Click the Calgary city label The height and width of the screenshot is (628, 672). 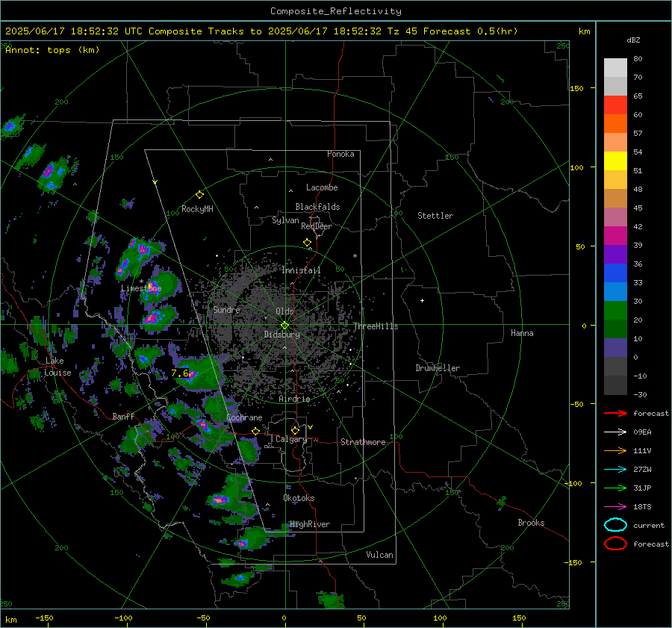(291, 439)
